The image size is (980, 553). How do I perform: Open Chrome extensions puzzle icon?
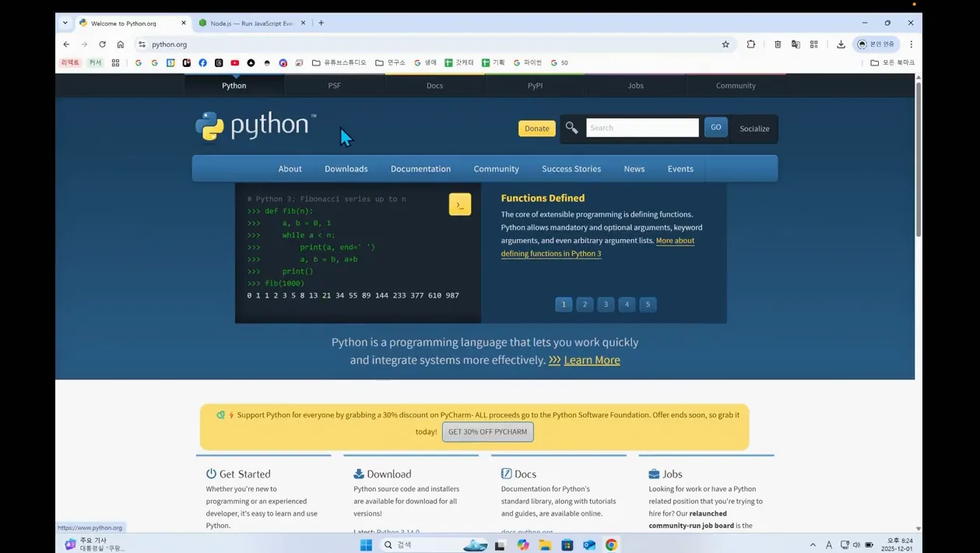point(751,44)
